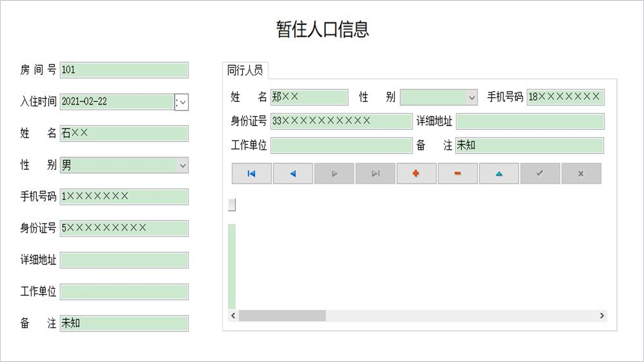
Task: Click the companion 工作单位 input field
Action: tap(341, 145)
